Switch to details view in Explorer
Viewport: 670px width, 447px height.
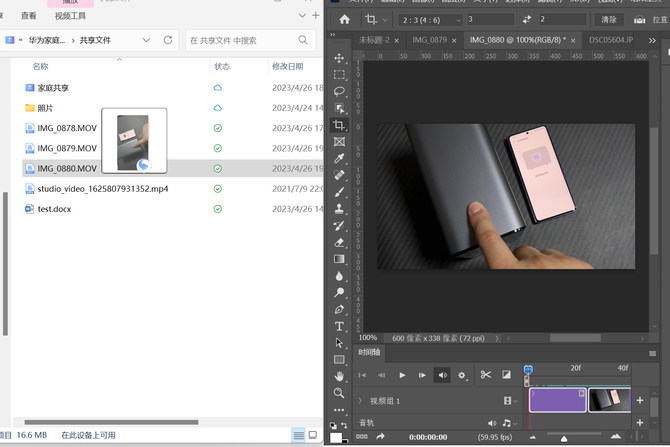pos(298,436)
